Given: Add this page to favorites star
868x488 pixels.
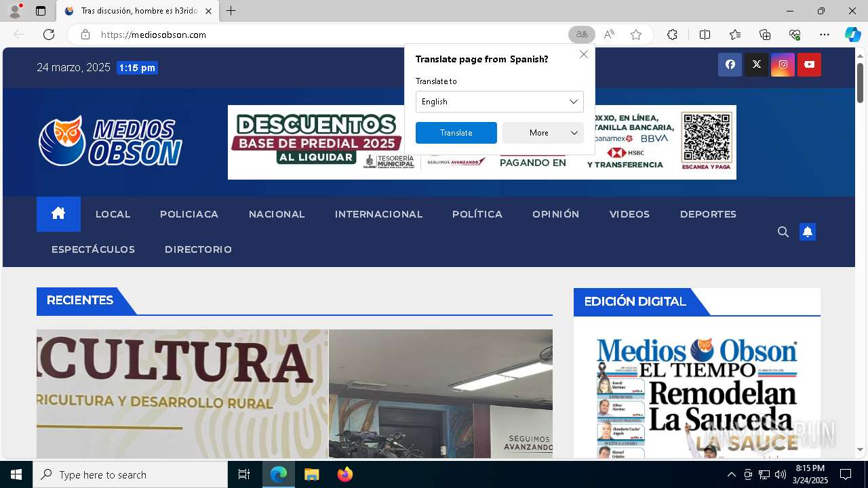Looking at the screenshot, I should coord(635,35).
